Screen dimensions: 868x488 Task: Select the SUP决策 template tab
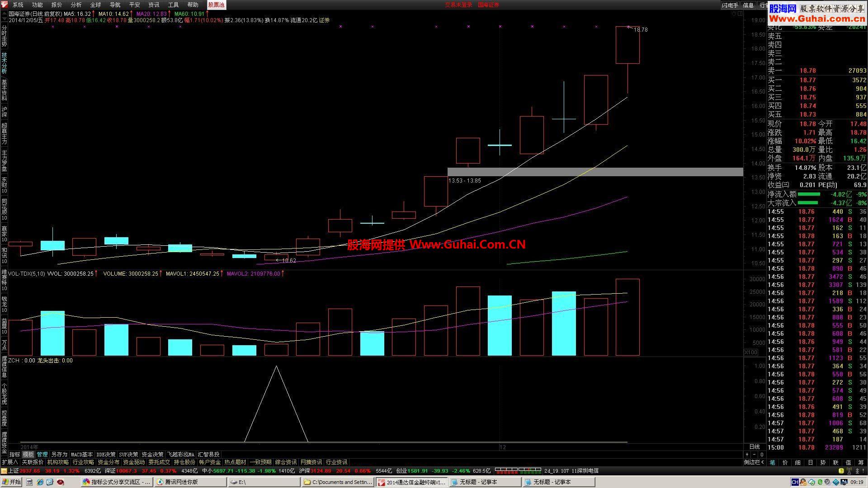click(129, 454)
